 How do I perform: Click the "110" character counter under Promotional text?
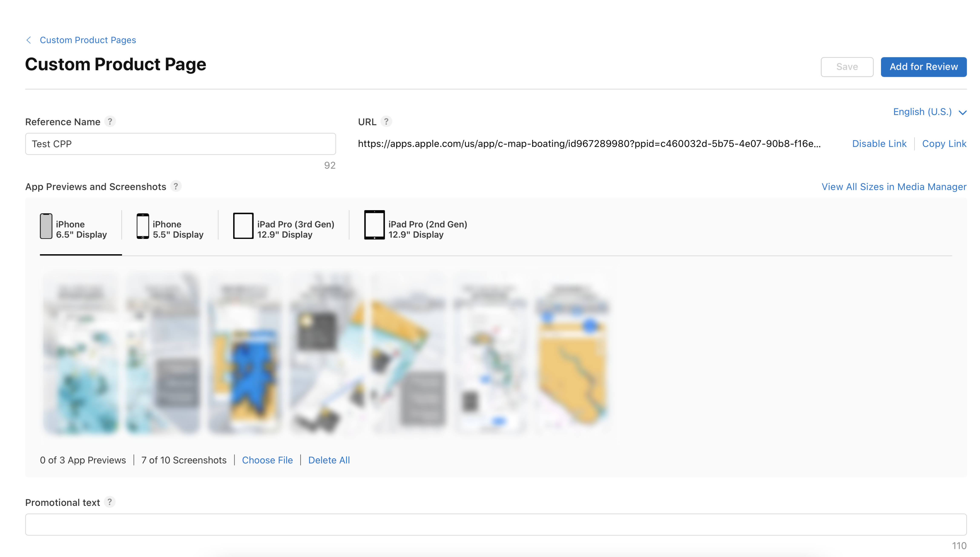click(x=959, y=546)
